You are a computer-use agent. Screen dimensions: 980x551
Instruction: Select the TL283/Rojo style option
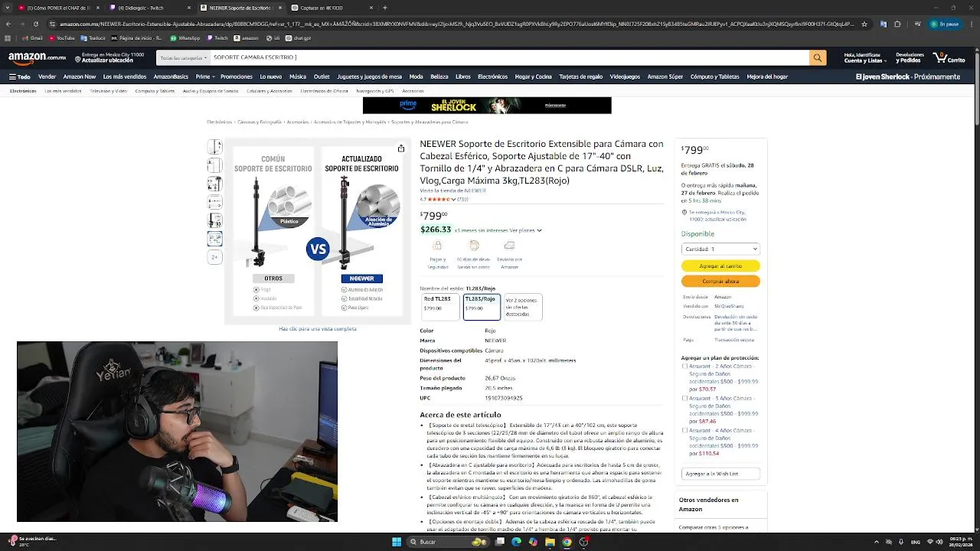(482, 306)
